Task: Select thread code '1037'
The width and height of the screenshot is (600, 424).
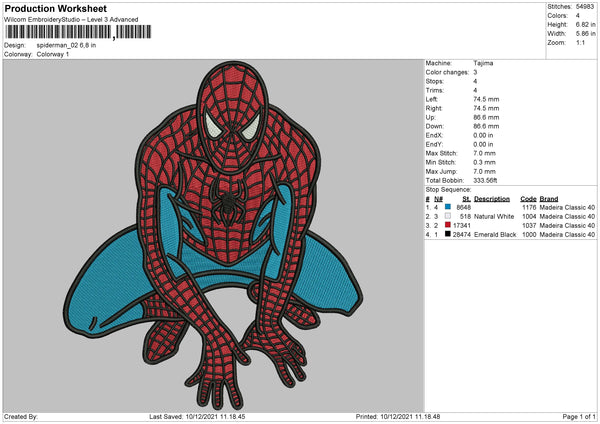Action: coord(529,225)
